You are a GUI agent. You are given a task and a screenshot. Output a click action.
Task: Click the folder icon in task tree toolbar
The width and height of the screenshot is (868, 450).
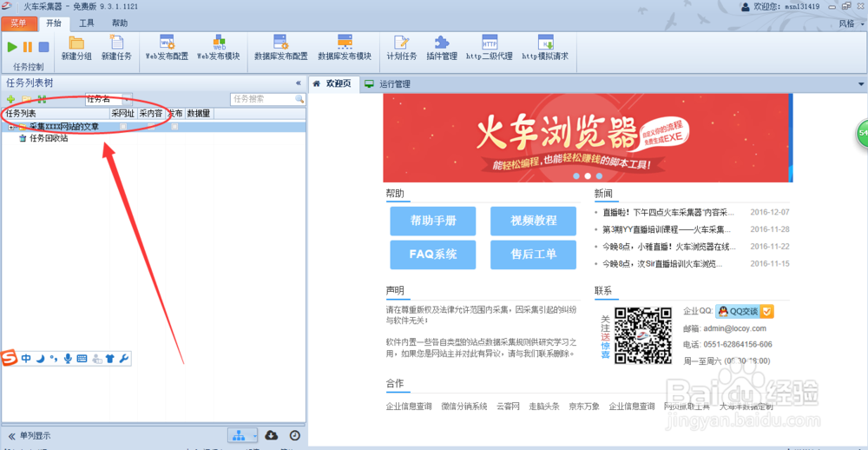(x=26, y=99)
